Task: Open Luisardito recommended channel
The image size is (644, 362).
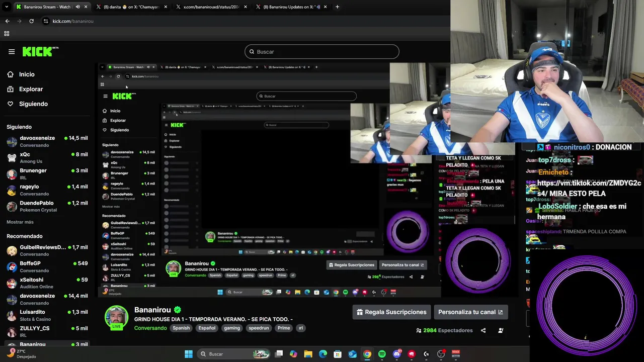Action: pyautogui.click(x=47, y=315)
